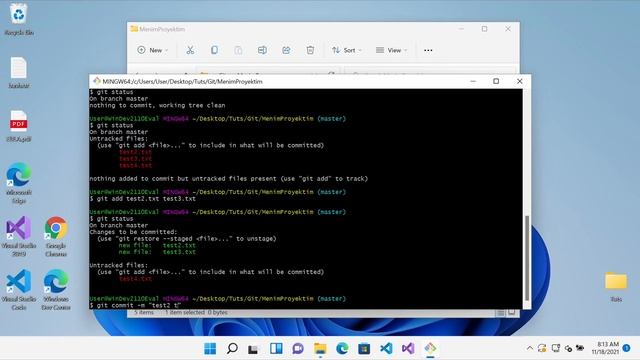Open Sort dropdown in File Explorer
The image size is (640, 360).
coord(347,50)
